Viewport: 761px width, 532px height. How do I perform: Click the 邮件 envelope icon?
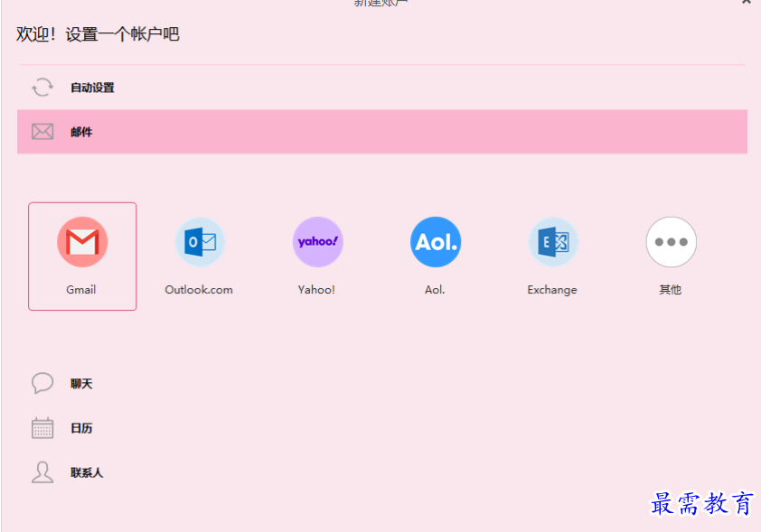coord(42,132)
